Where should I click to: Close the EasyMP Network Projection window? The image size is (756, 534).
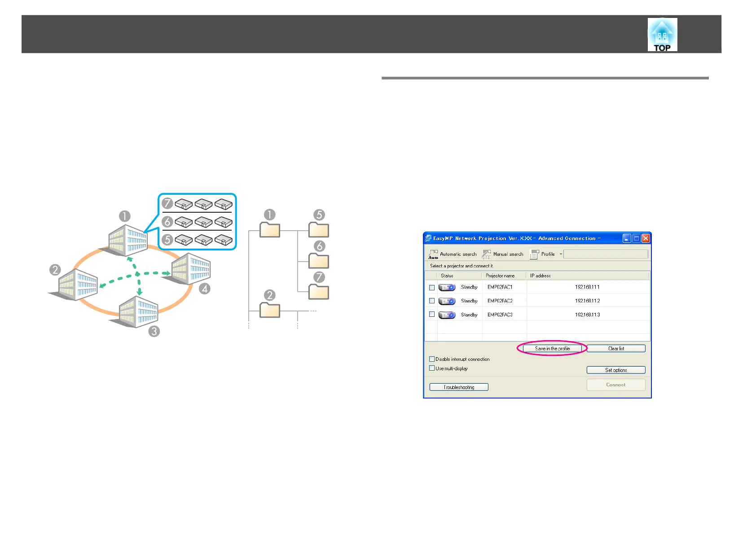click(x=646, y=238)
